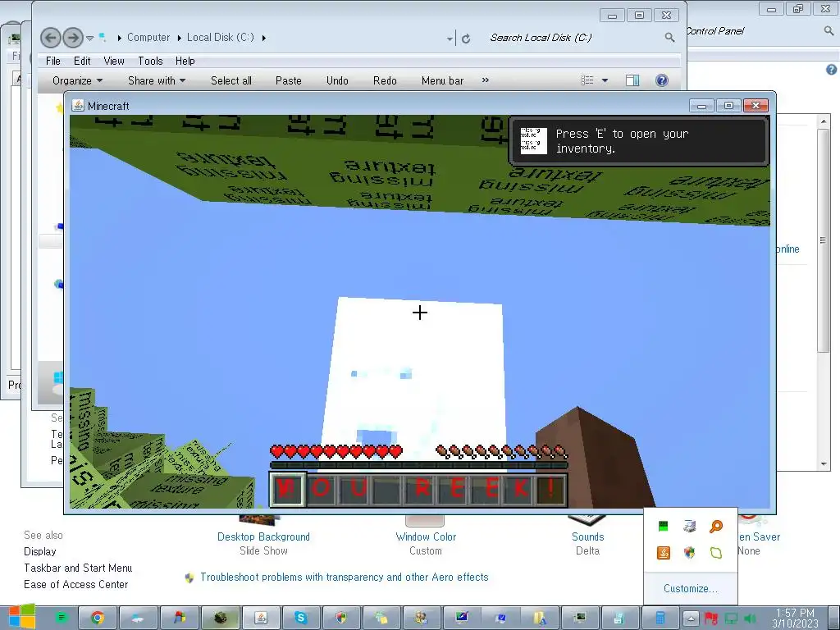The height and width of the screenshot is (630, 840).
Task: Open Spotify from the taskbar
Action: tap(62, 618)
